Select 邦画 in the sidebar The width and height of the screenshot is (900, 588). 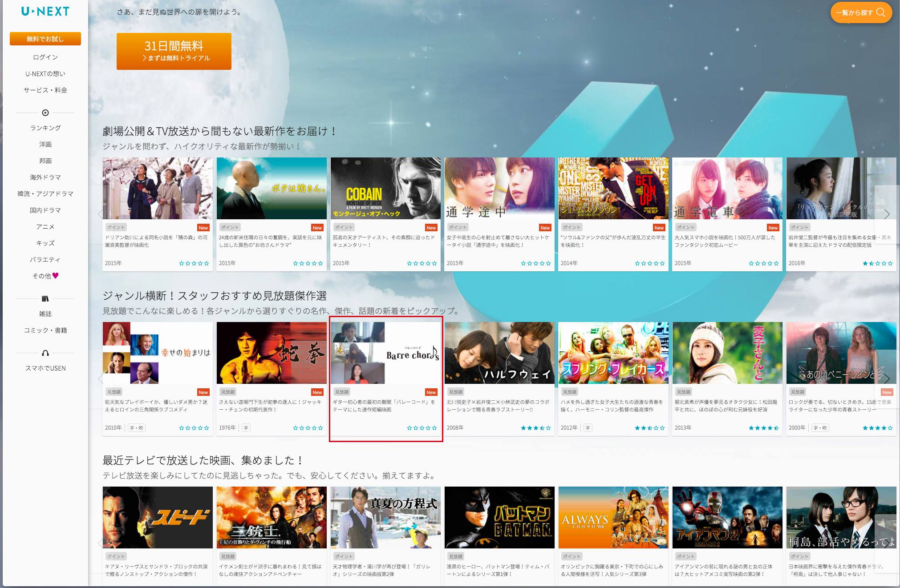[x=45, y=161]
